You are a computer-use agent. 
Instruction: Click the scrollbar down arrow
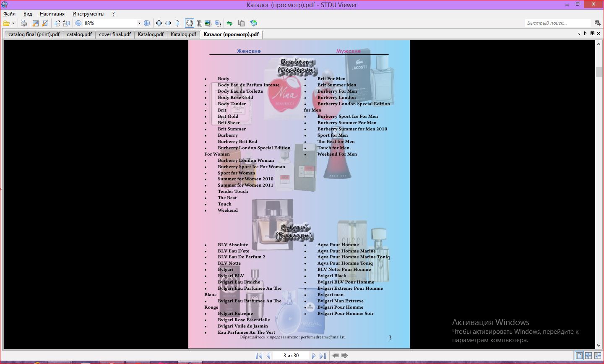599,346
